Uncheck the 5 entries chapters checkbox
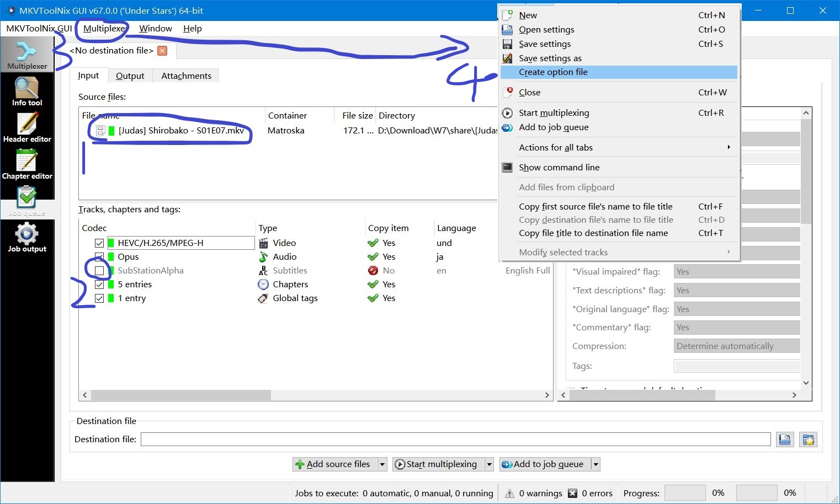The image size is (840, 504). (99, 285)
